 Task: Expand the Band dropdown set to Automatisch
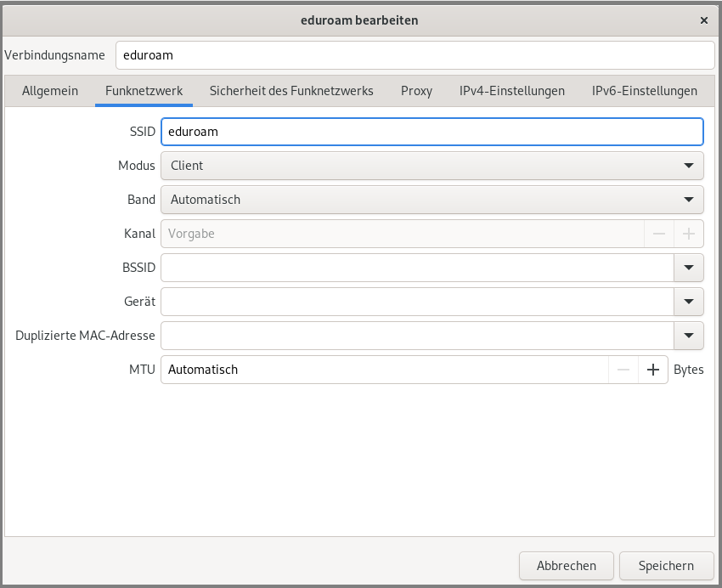(432, 200)
